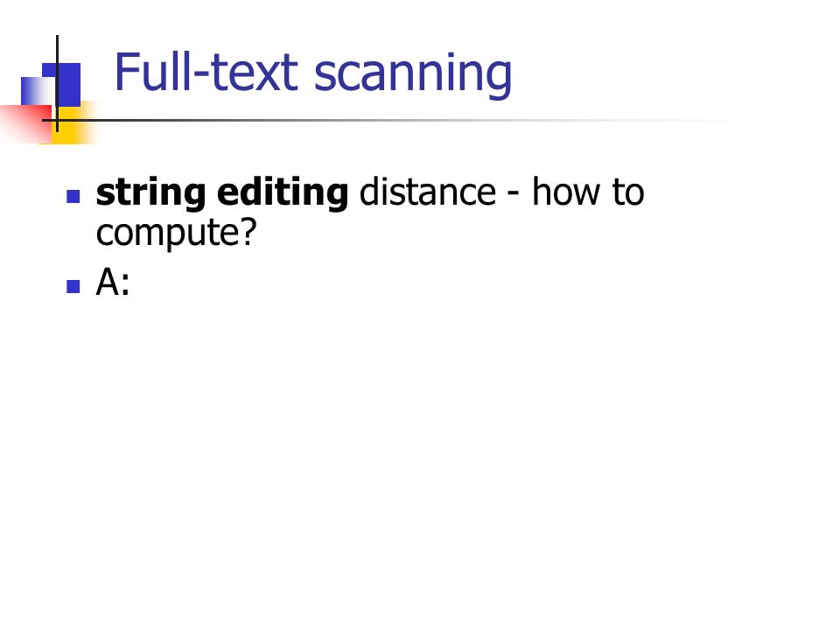Click the horizontal gray line under the title
The width and height of the screenshot is (840, 630).
402,120
